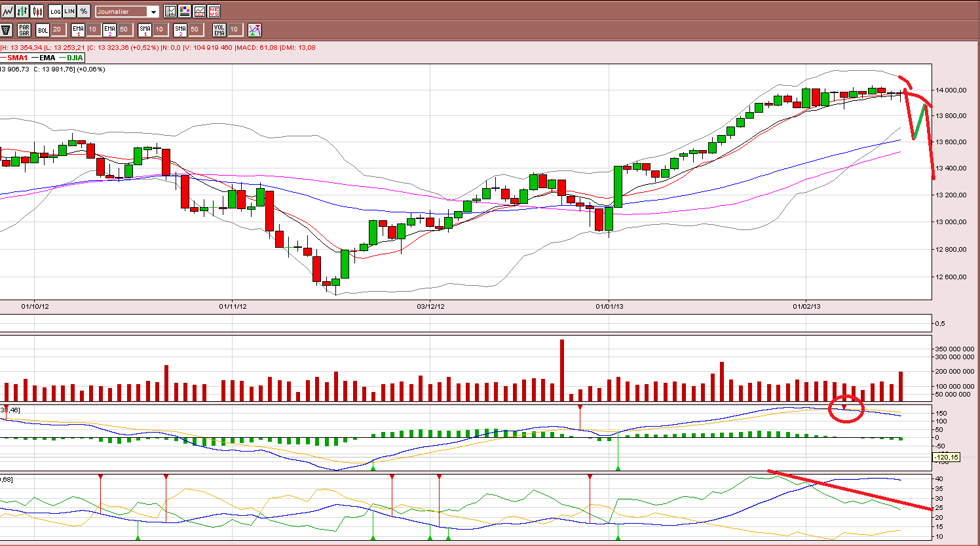The image size is (980, 546).
Task: Toggle the BOL Bollinger bands indicator
Action: pos(43,29)
